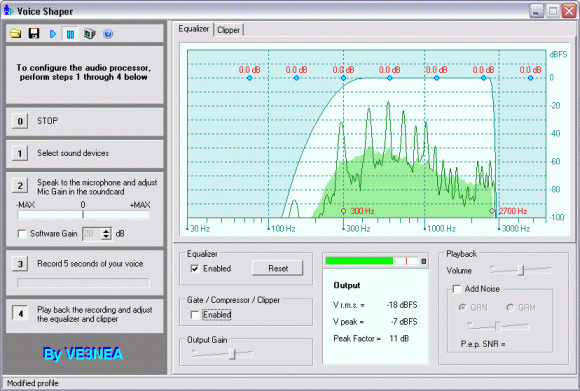Open a profile with the folder icon
Image resolution: width=580 pixels, height=391 pixels.
click(16, 34)
